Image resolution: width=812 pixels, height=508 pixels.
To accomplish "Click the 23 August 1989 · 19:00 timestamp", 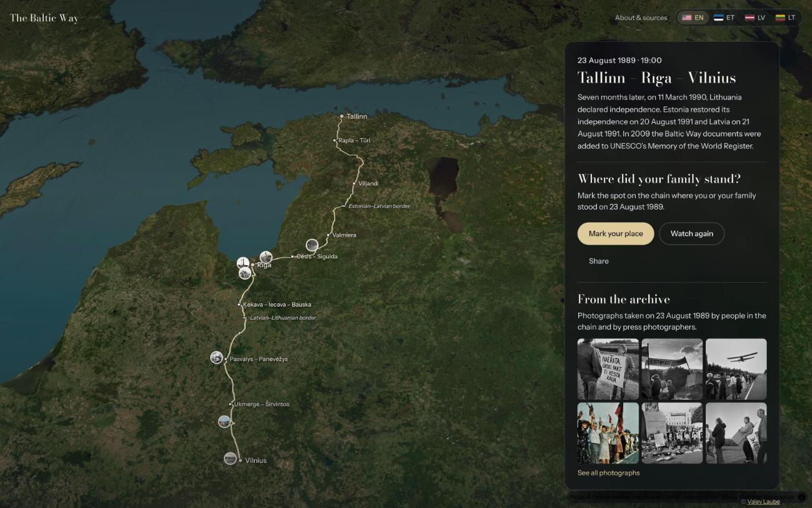I will [619, 61].
